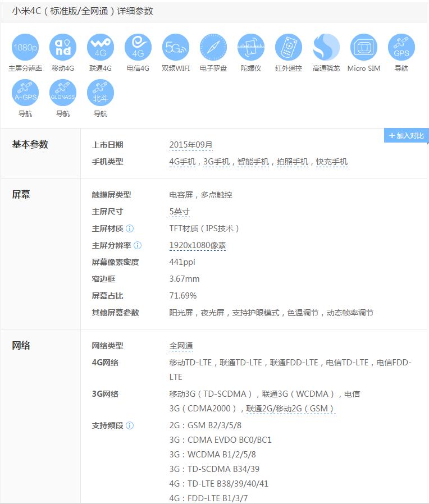The image size is (429, 504).
Task: Click the 3G网络 row label
Action: (105, 394)
